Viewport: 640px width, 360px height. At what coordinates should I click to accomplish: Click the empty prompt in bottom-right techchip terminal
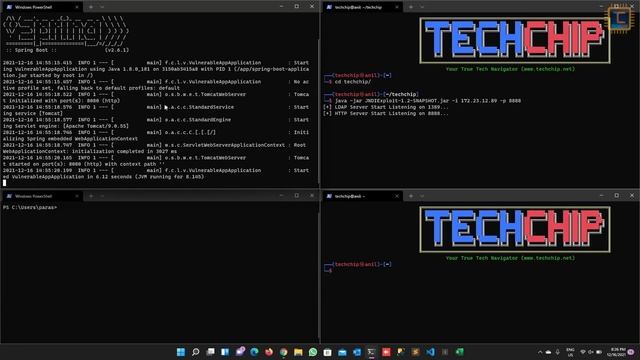[x=328, y=271]
